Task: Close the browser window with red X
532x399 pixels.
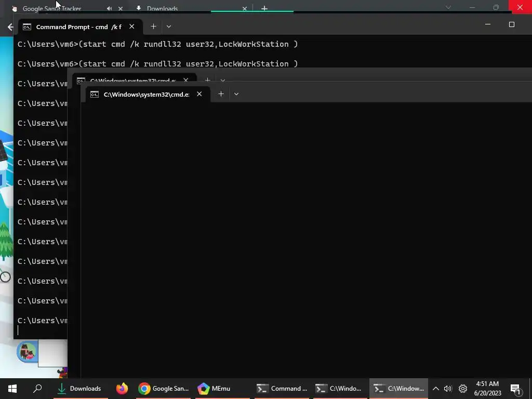Action: [x=520, y=7]
